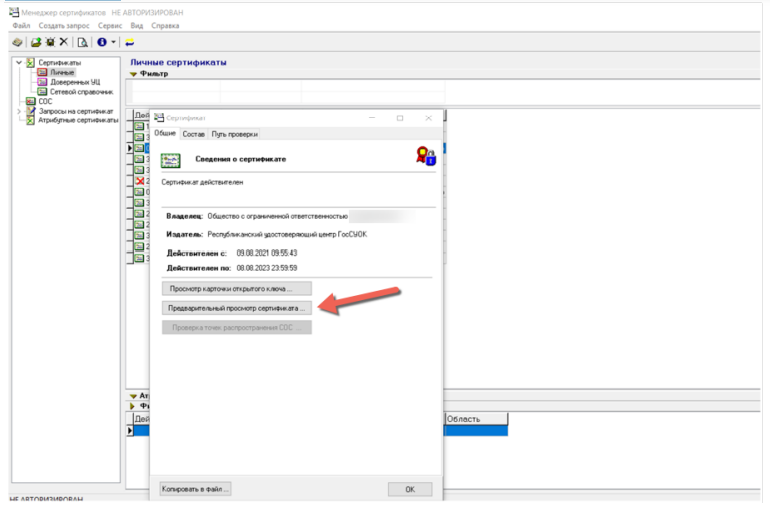Open dropdown arrow next to info icon

pyautogui.click(x=113, y=42)
